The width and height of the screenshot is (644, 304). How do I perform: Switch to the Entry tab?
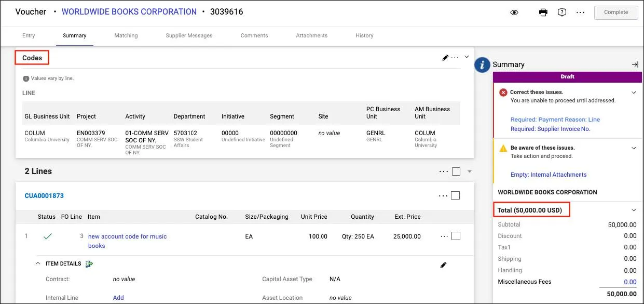click(29, 35)
